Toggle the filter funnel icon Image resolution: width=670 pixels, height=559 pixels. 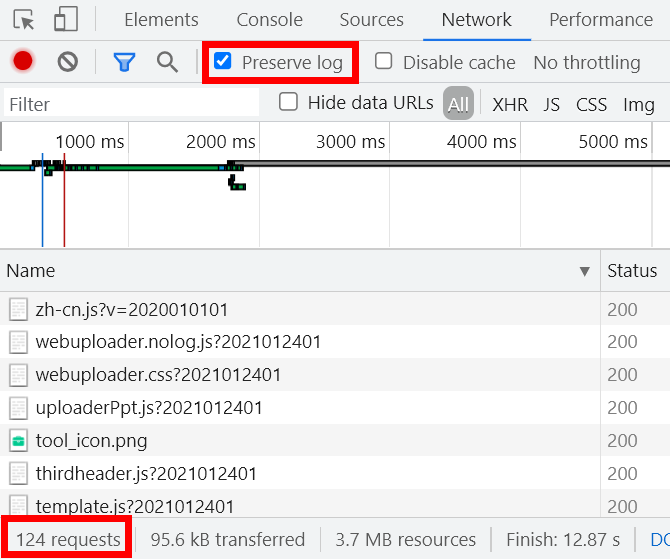[124, 62]
